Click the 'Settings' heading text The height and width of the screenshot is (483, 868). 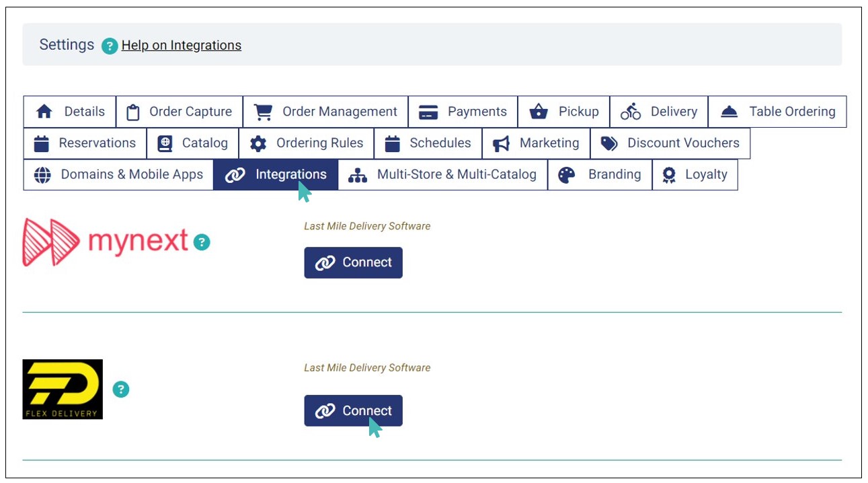(x=67, y=44)
